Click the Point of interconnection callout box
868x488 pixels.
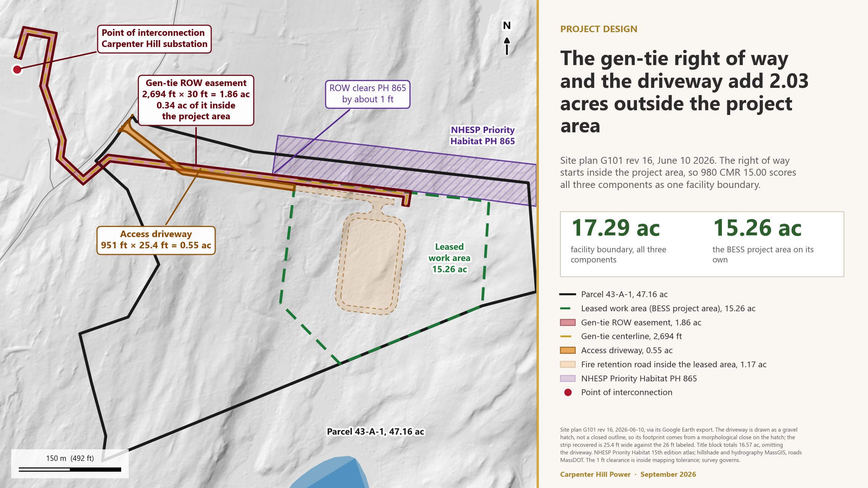(x=154, y=39)
